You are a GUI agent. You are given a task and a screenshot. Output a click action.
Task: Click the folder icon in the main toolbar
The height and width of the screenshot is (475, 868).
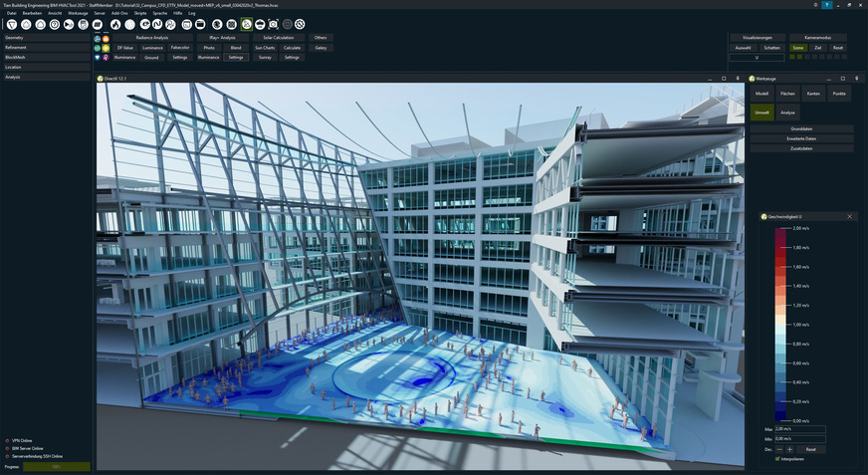(200, 23)
